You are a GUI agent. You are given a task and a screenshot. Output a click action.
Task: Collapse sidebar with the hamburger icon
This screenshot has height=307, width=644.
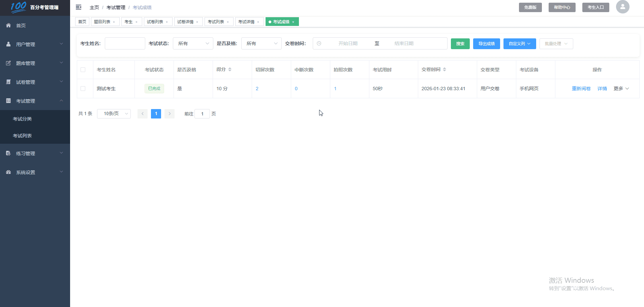click(x=79, y=7)
